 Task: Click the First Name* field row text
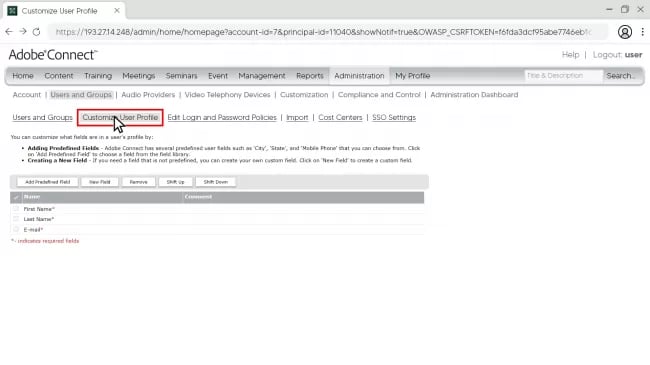click(39, 209)
